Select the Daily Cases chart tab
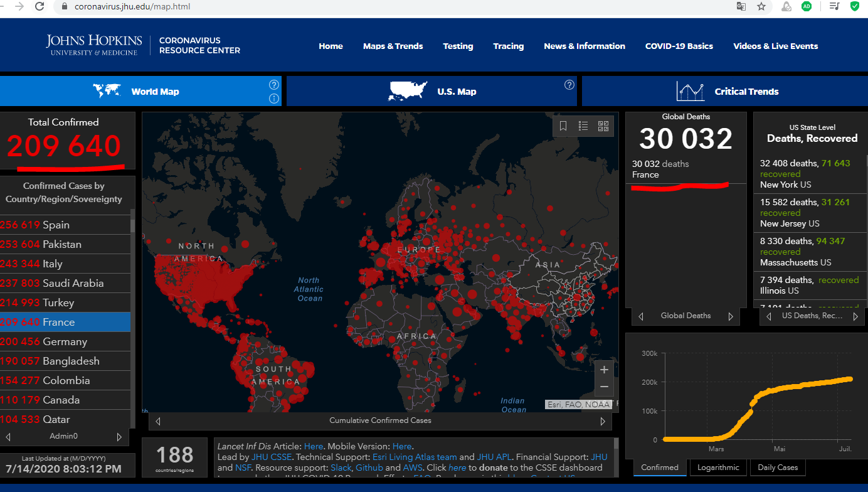Screen dimensions: 868x492 point(778,468)
